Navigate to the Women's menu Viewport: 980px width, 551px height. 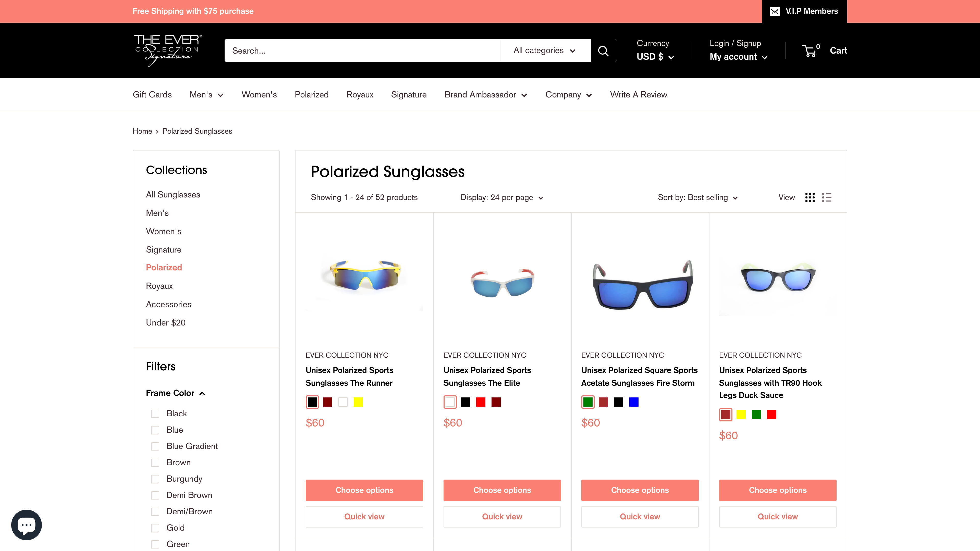click(259, 95)
